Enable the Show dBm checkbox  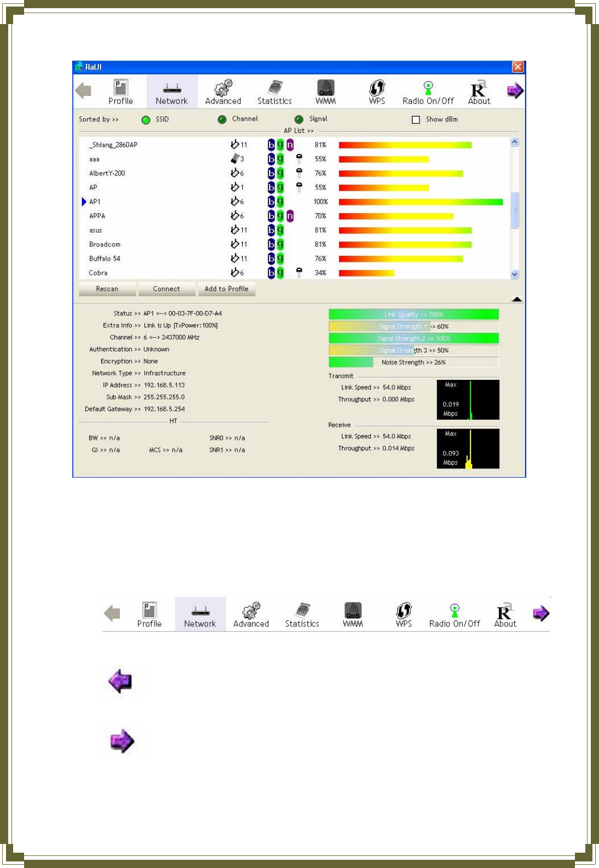416,120
